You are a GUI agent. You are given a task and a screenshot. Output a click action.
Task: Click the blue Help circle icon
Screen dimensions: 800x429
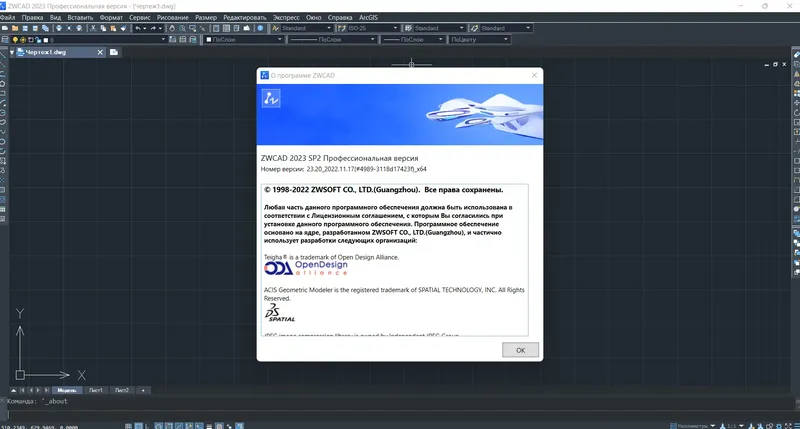(x=260, y=28)
